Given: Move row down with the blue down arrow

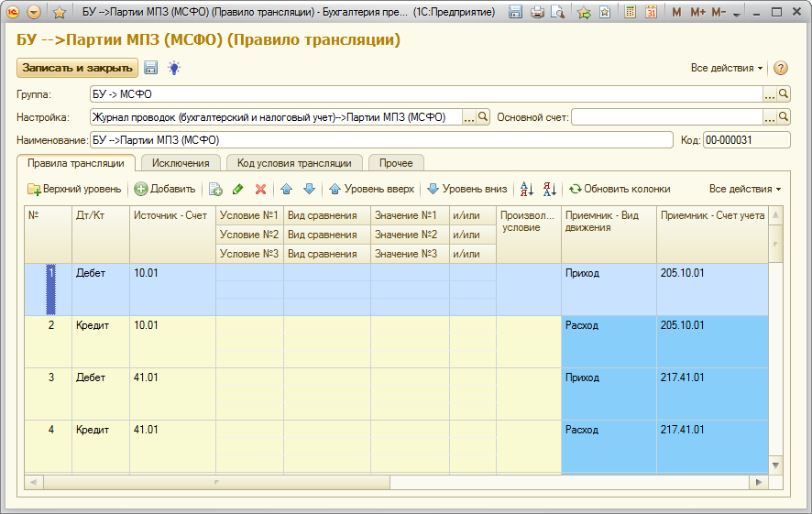Looking at the screenshot, I should point(309,189).
